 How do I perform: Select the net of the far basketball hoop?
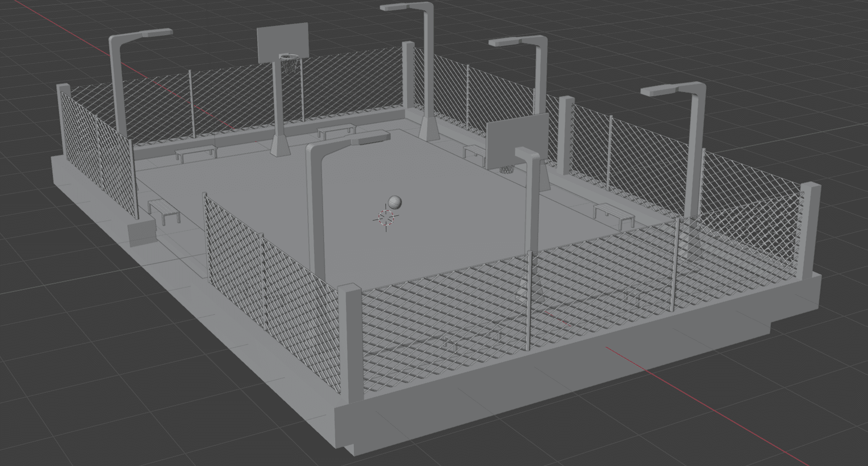[x=290, y=63]
